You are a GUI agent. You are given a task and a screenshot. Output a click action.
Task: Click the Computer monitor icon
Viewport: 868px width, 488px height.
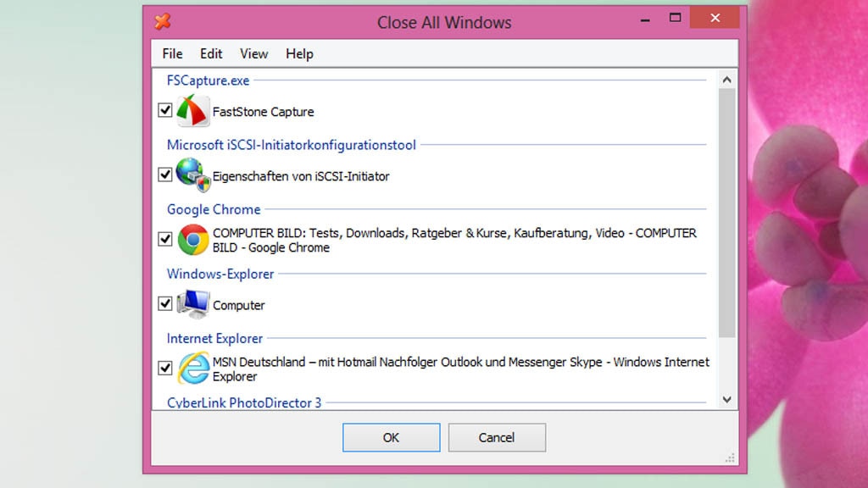click(193, 304)
